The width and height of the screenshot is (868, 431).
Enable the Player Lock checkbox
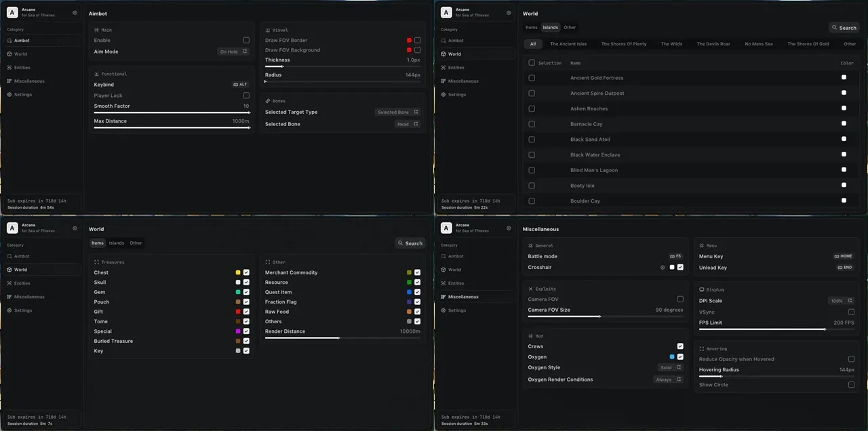246,96
